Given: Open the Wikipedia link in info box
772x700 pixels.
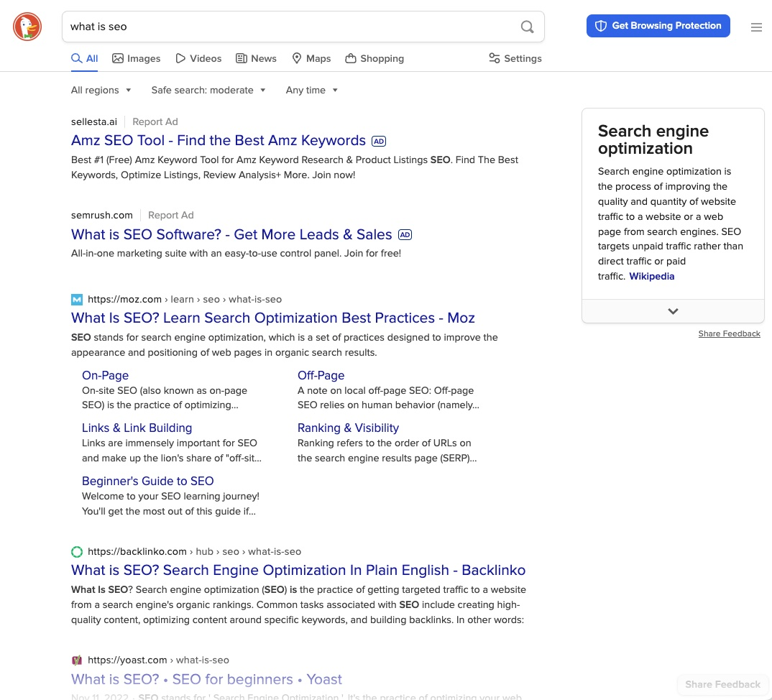Looking at the screenshot, I should click(x=651, y=276).
